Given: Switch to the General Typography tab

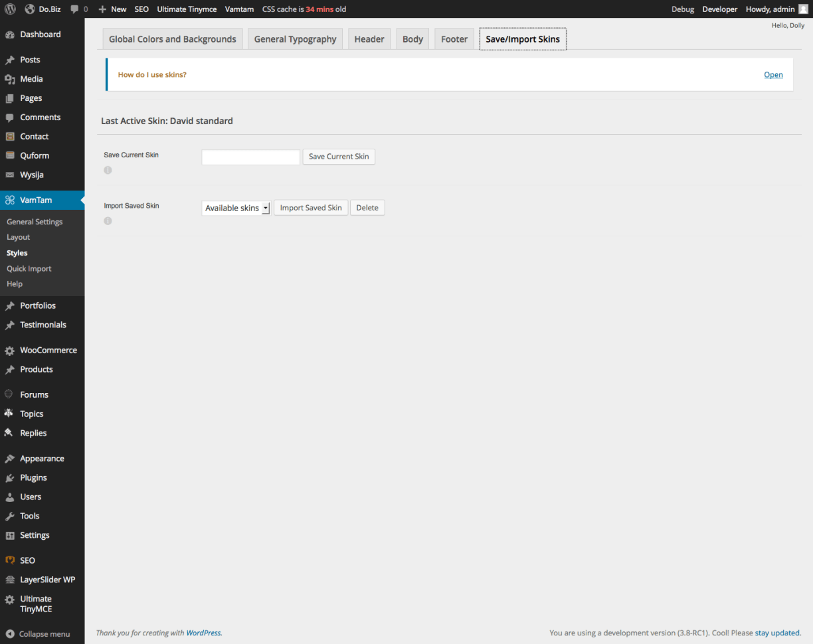Looking at the screenshot, I should click(295, 39).
